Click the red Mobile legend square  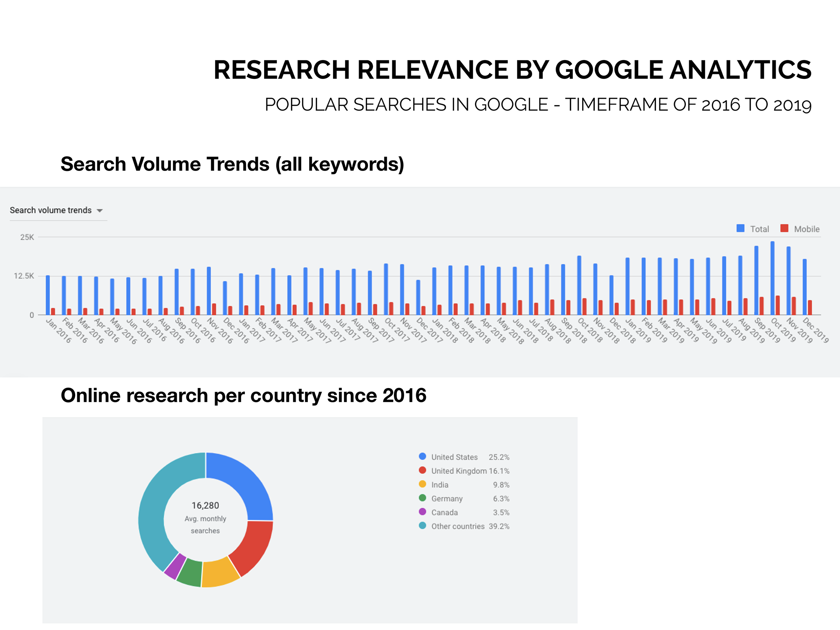784,228
